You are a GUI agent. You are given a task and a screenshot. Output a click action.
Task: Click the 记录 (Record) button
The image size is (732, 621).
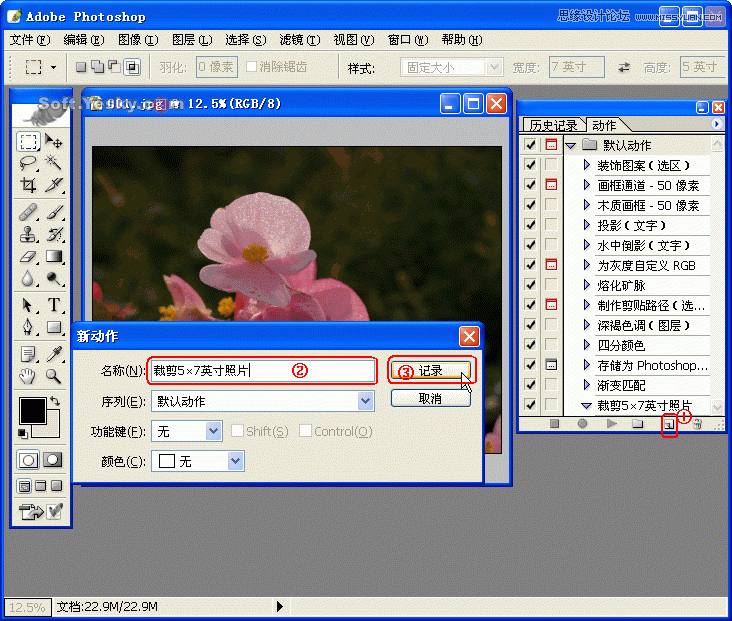tap(430, 370)
